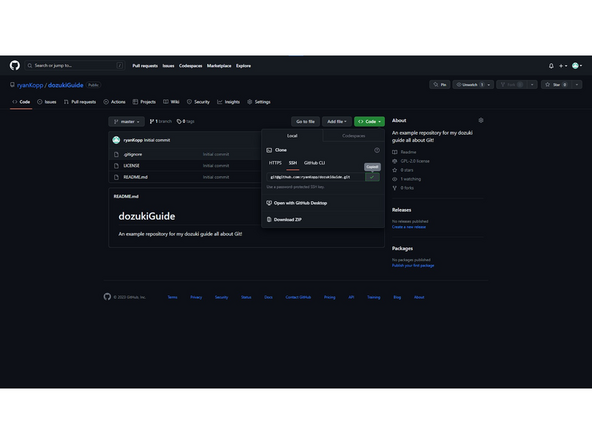Click Explore in top navigation
The image size is (592, 444).
[244, 66]
